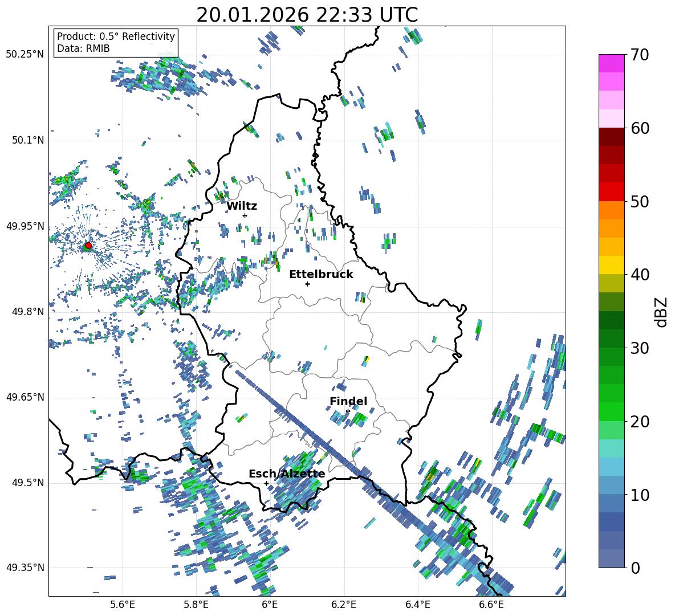The height and width of the screenshot is (616, 675).
Task: Click the Ettelbruck city label
Action: (321, 275)
